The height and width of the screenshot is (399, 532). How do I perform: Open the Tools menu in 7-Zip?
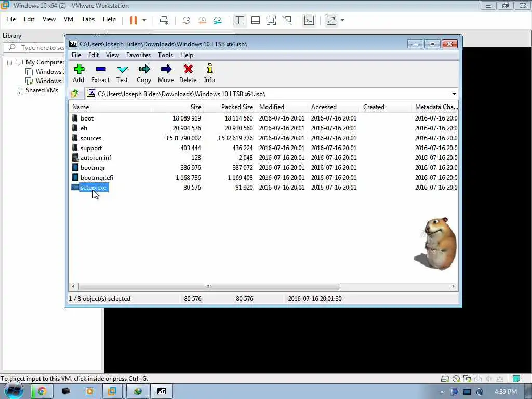[166, 55]
